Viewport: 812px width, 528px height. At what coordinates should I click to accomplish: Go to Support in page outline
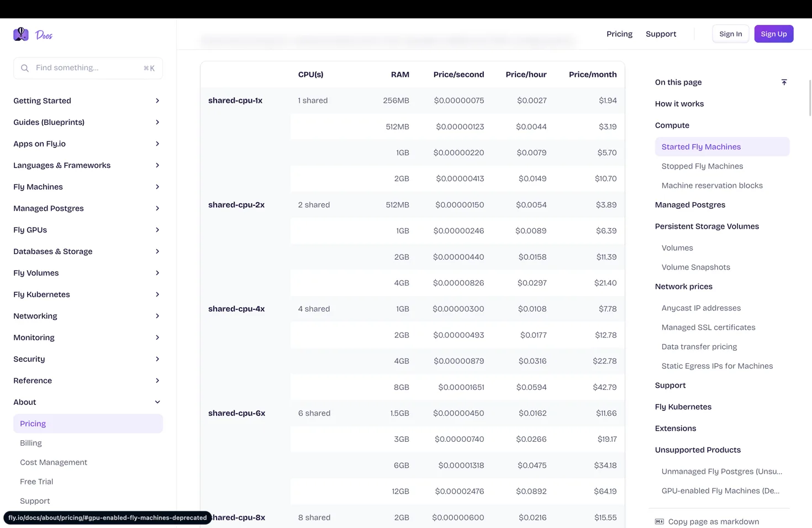[670, 386]
